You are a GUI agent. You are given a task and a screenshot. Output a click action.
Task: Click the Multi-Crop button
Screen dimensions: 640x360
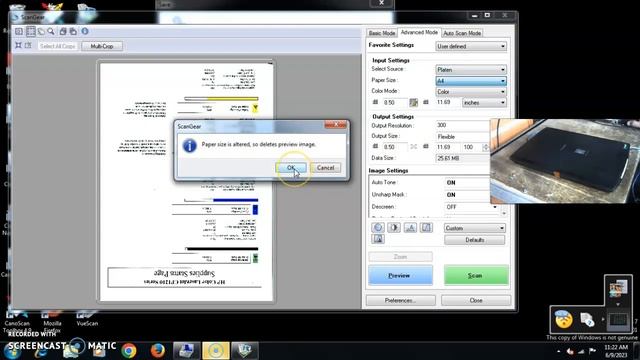tap(102, 46)
